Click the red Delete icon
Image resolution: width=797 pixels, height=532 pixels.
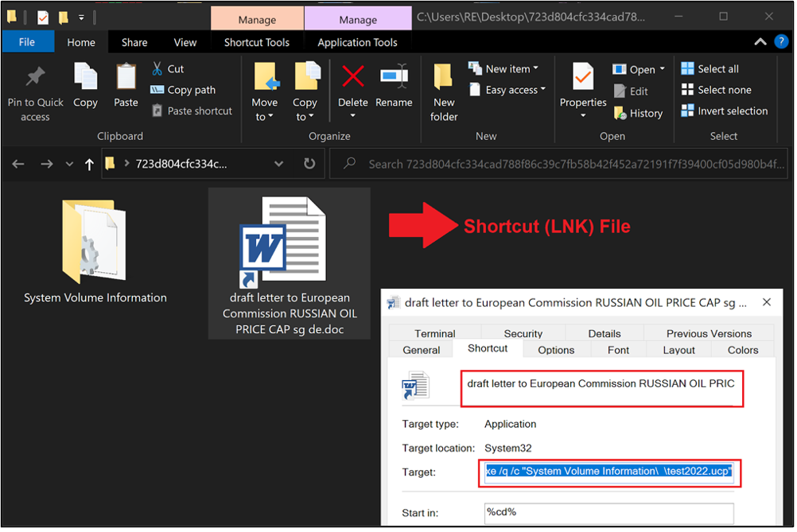[x=352, y=76]
